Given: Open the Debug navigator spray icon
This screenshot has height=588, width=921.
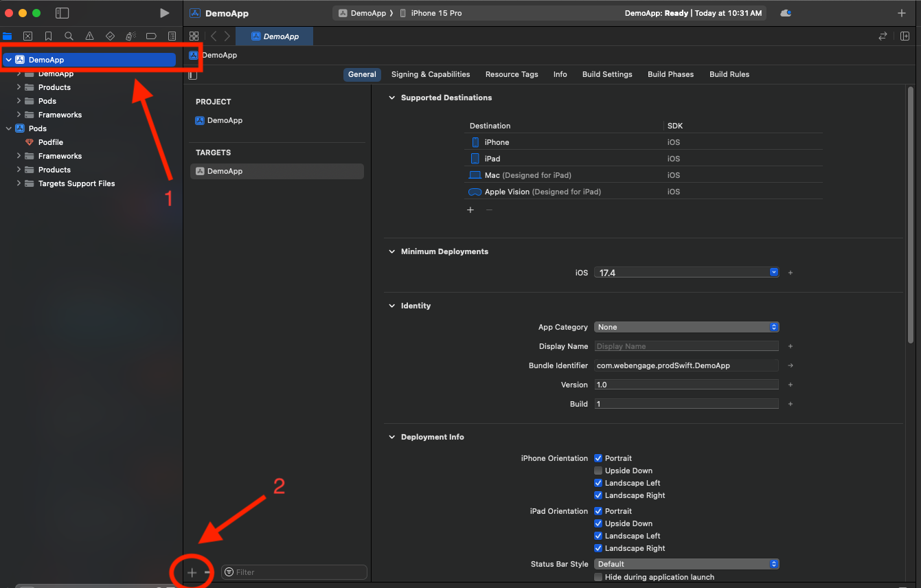Looking at the screenshot, I should click(x=130, y=36).
